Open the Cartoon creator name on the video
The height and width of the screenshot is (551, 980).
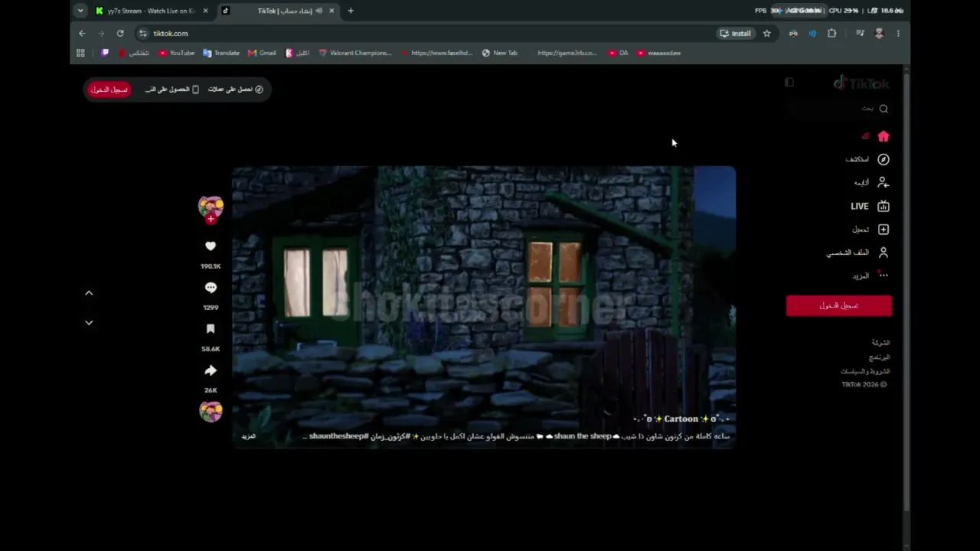681,419
